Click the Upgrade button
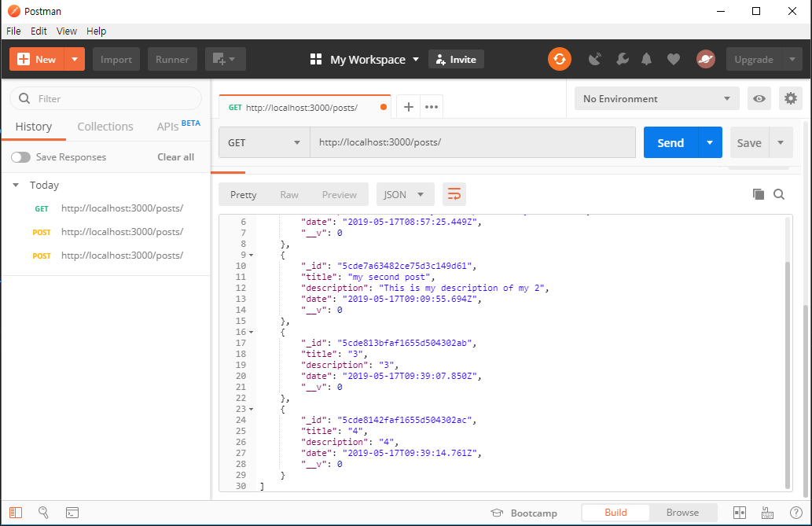This screenshot has height=526, width=812. (754, 59)
